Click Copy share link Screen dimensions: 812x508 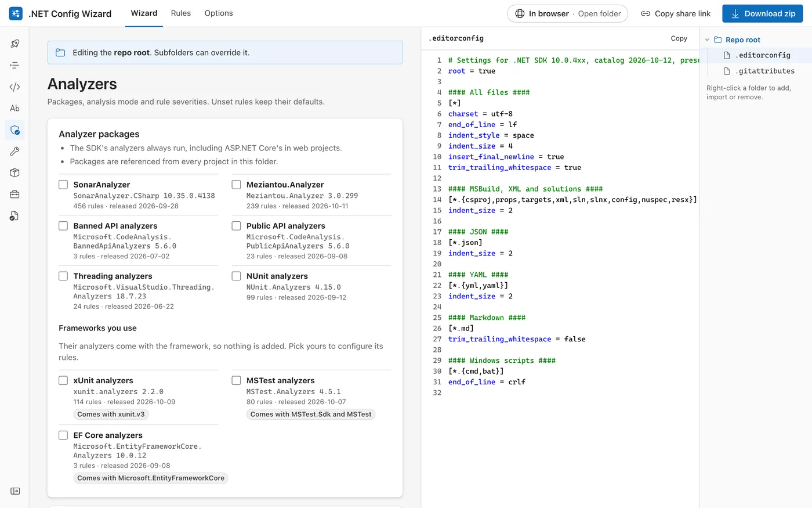pos(676,13)
